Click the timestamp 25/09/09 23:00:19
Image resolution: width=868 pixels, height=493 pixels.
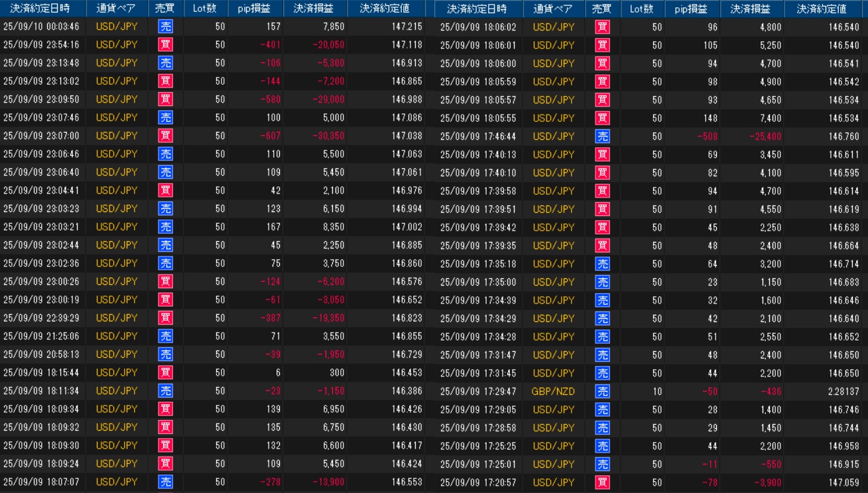41,300
